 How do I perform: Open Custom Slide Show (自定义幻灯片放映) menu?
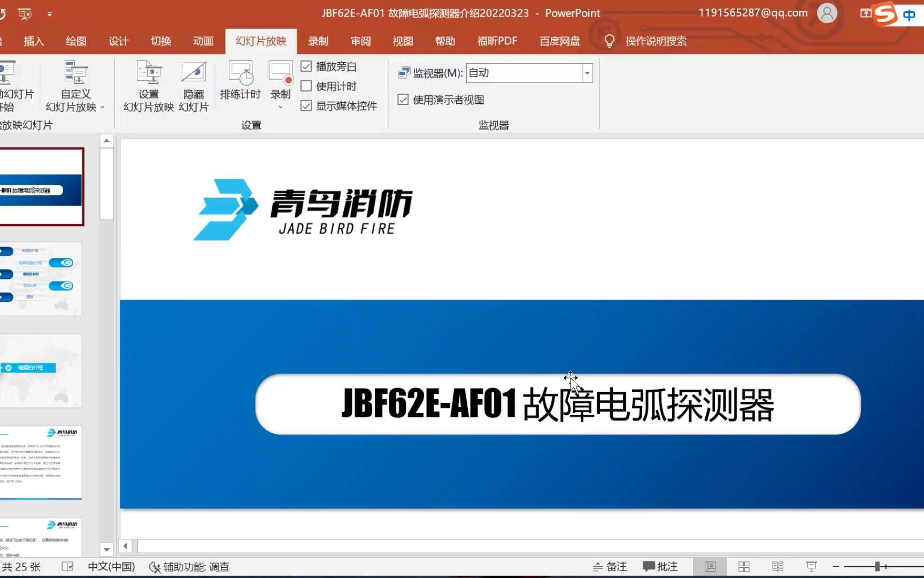tap(75, 87)
